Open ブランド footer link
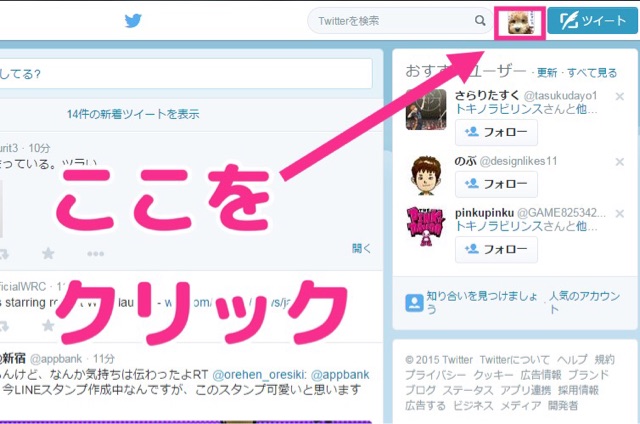 pyautogui.click(x=589, y=375)
